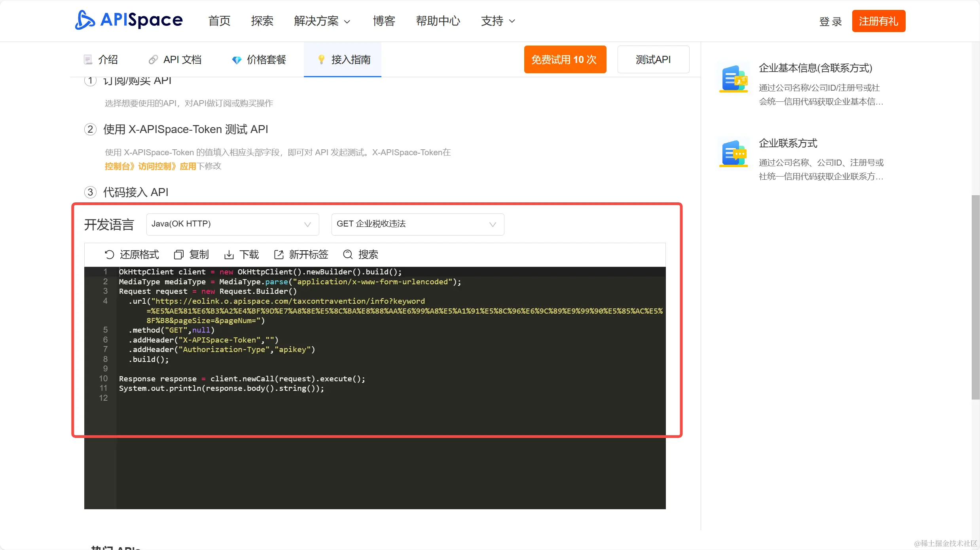980x550 pixels.
Task: Switch to the 价格套餐 tab
Action: pos(259,60)
